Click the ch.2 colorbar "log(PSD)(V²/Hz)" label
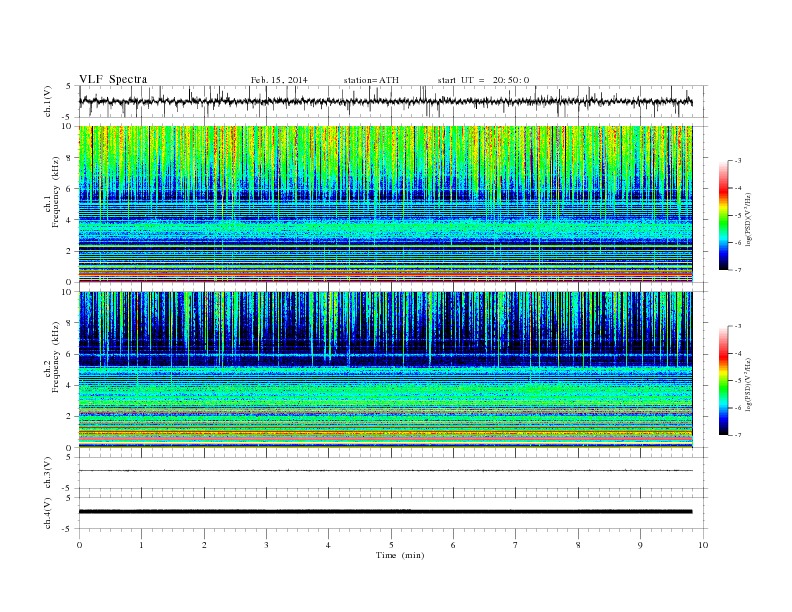 (x=749, y=384)
